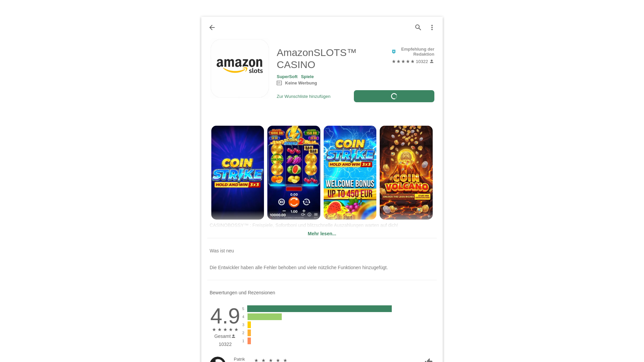Click the header star rating with 10322
Image resolution: width=644 pixels, height=362 pixels.
(x=413, y=62)
